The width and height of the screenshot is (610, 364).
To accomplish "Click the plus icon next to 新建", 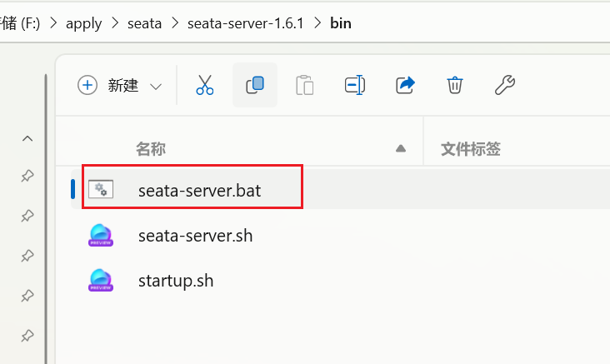I will click(x=87, y=85).
